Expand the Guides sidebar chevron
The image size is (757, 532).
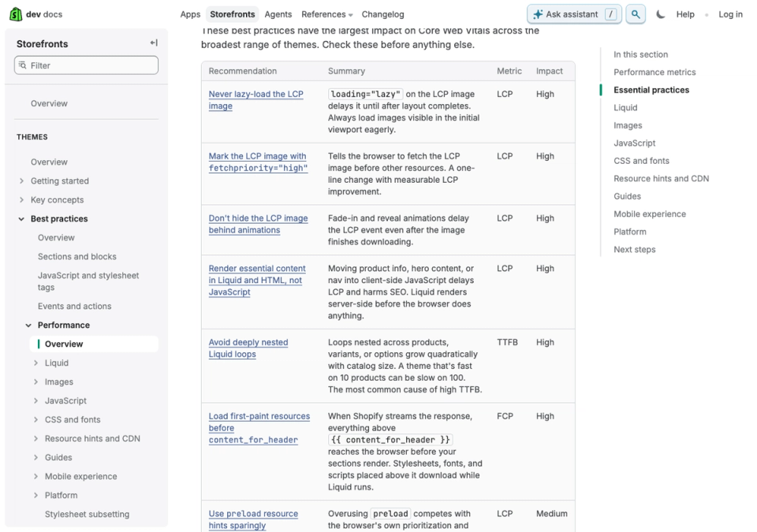pyautogui.click(x=35, y=457)
